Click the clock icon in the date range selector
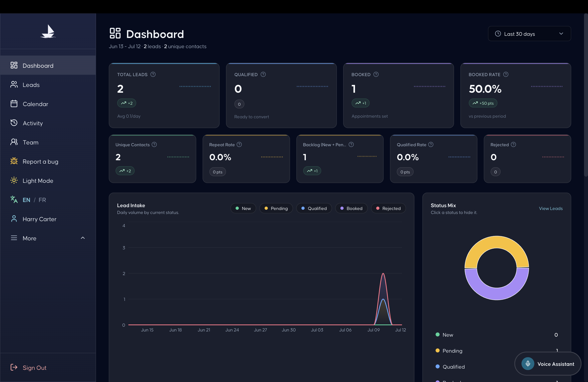588x382 pixels. click(x=498, y=34)
